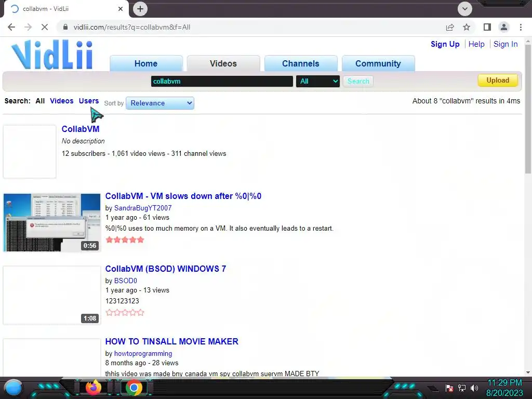The width and height of the screenshot is (532, 399).
Task: Click the VidLii logo
Action: (52, 54)
